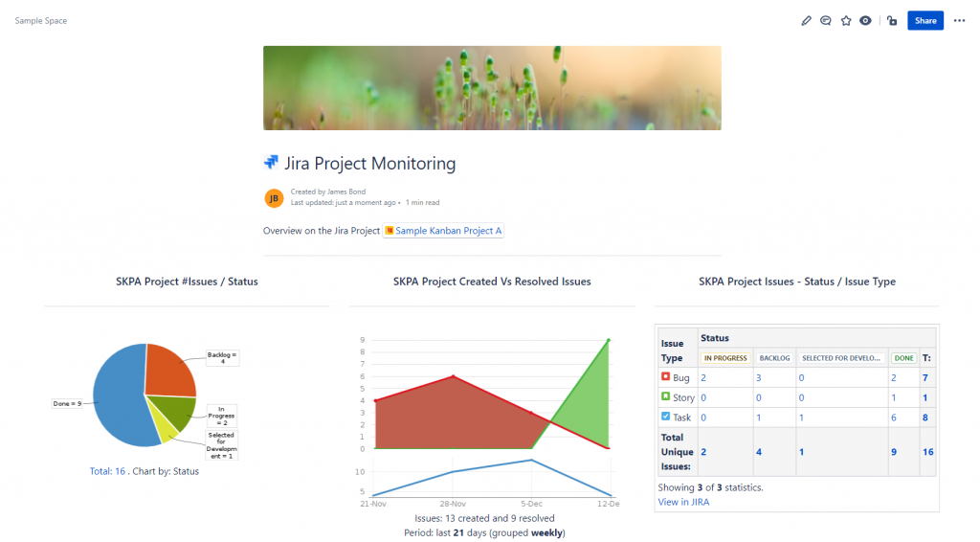Image resolution: width=980 pixels, height=542 pixels.
Task: Star this page as favorite
Action: (846, 21)
